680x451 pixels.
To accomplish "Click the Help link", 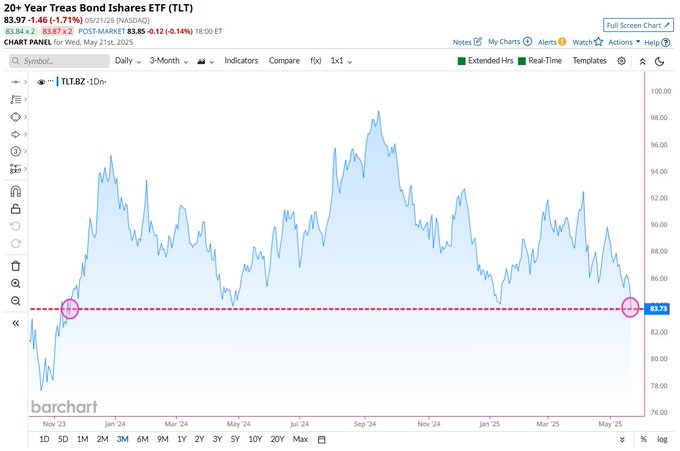I will tap(652, 42).
